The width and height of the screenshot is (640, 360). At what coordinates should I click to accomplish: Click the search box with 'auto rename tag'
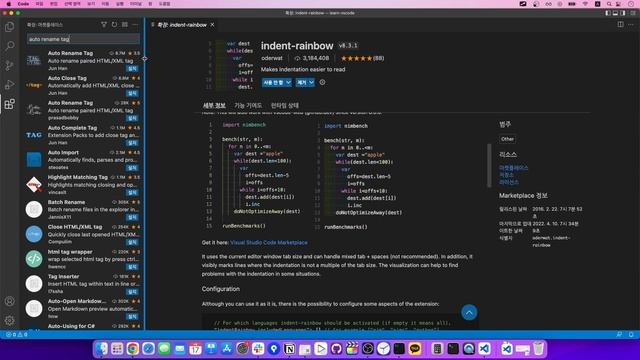tap(83, 39)
